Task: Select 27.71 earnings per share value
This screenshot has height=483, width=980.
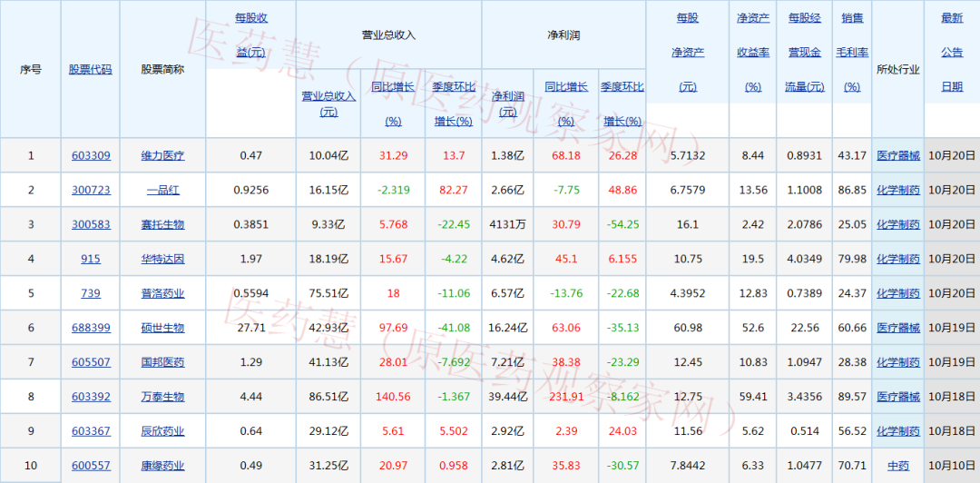Action: click(x=250, y=327)
